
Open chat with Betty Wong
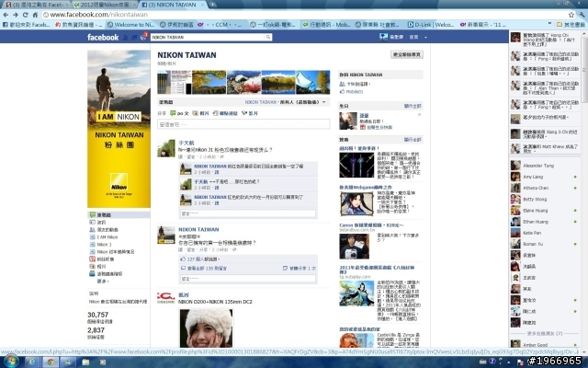535,200
